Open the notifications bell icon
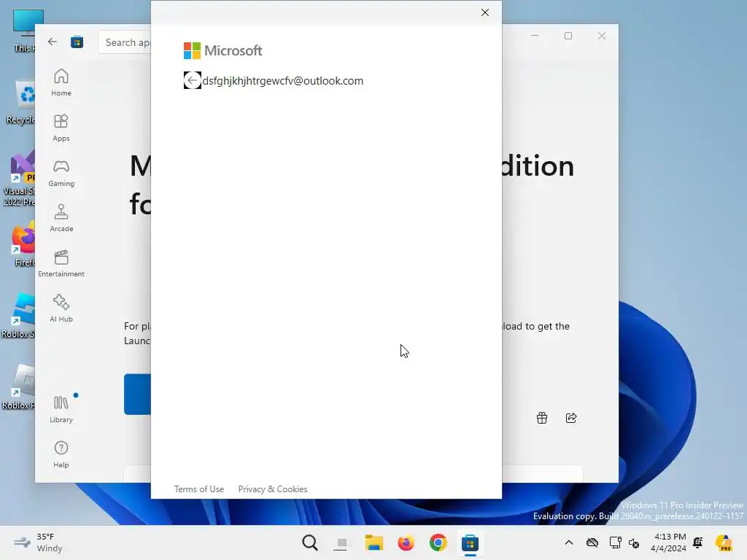Screen dimensions: 747x560 coord(698,542)
